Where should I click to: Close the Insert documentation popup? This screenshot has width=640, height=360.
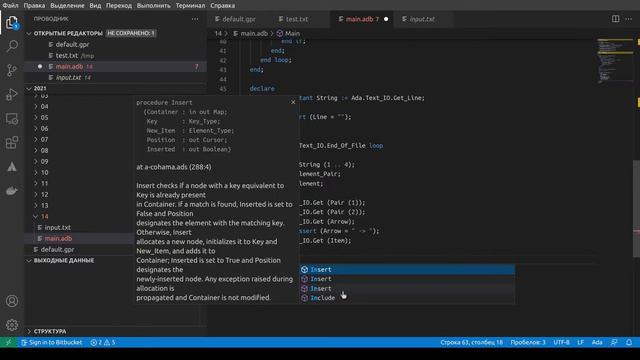coord(293,102)
